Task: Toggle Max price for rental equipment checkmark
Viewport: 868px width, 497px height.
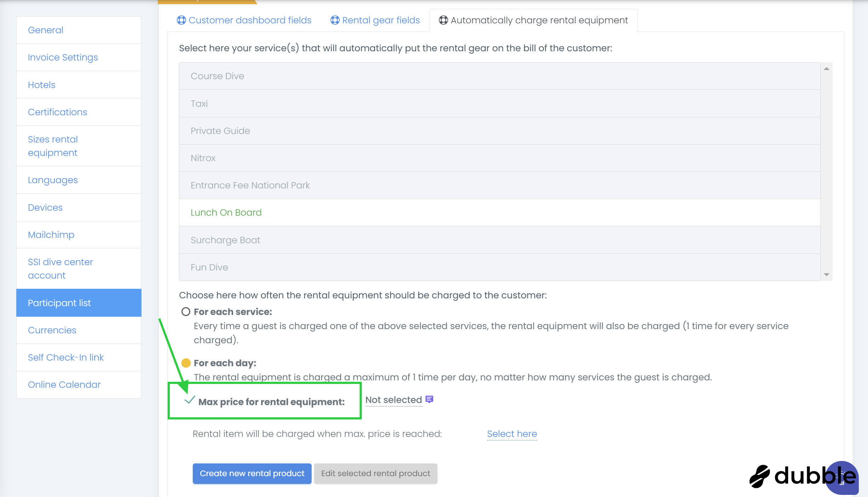Action: point(190,400)
